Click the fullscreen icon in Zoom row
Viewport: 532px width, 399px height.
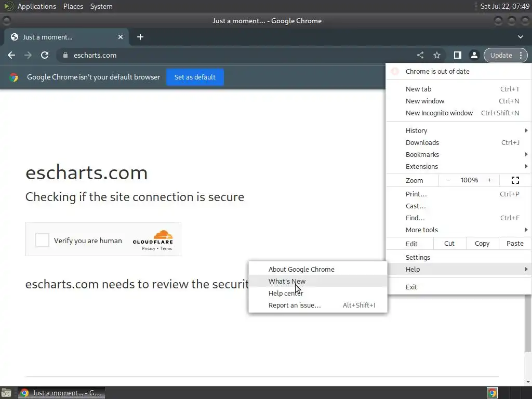tap(515, 180)
